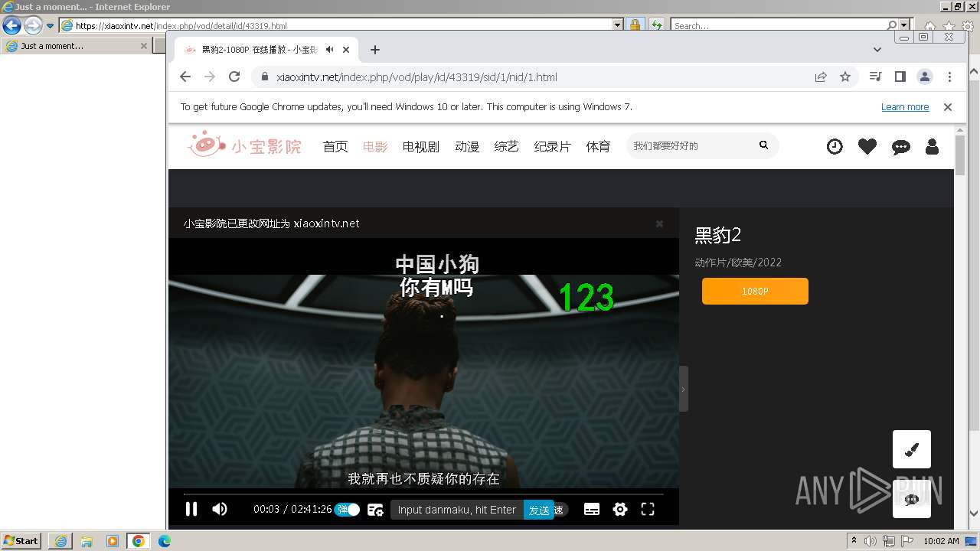Open the 电影 navigation item

click(375, 146)
